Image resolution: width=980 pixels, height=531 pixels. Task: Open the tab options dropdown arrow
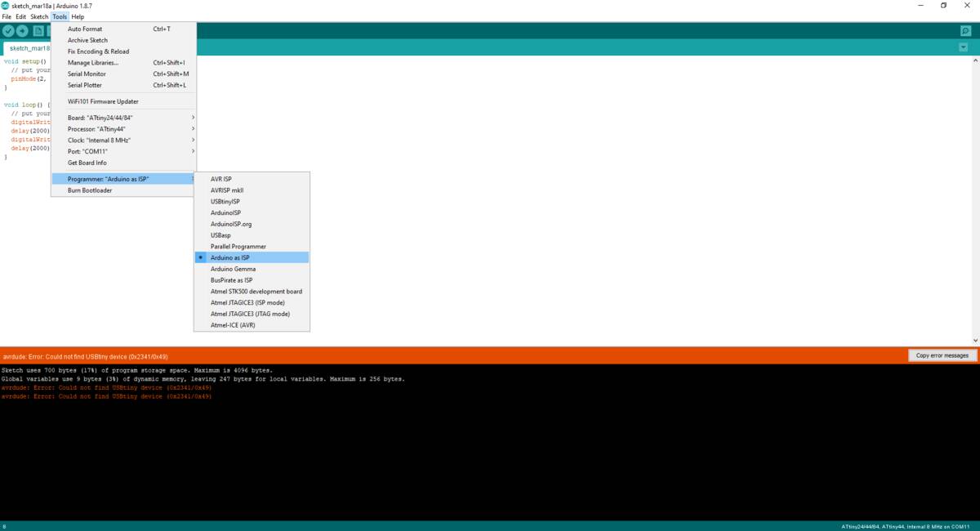pyautogui.click(x=963, y=47)
